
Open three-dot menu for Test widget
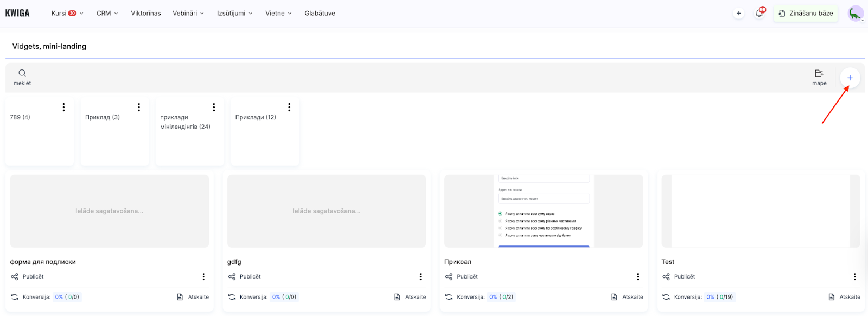(854, 277)
